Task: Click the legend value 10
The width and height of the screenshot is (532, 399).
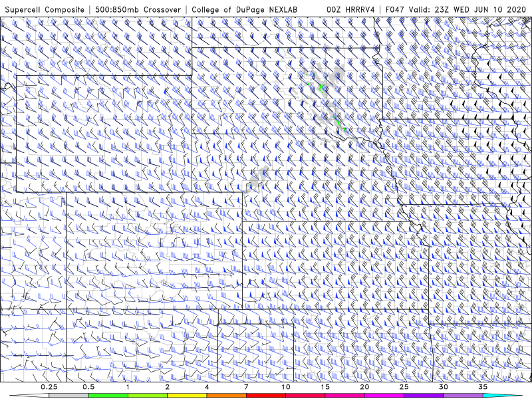Action: click(x=286, y=387)
